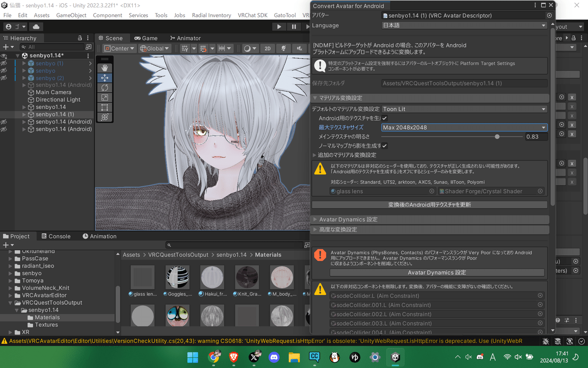This screenshot has height=368, width=588.
Task: Select the glass lens material thumbnail
Action: pos(142,276)
